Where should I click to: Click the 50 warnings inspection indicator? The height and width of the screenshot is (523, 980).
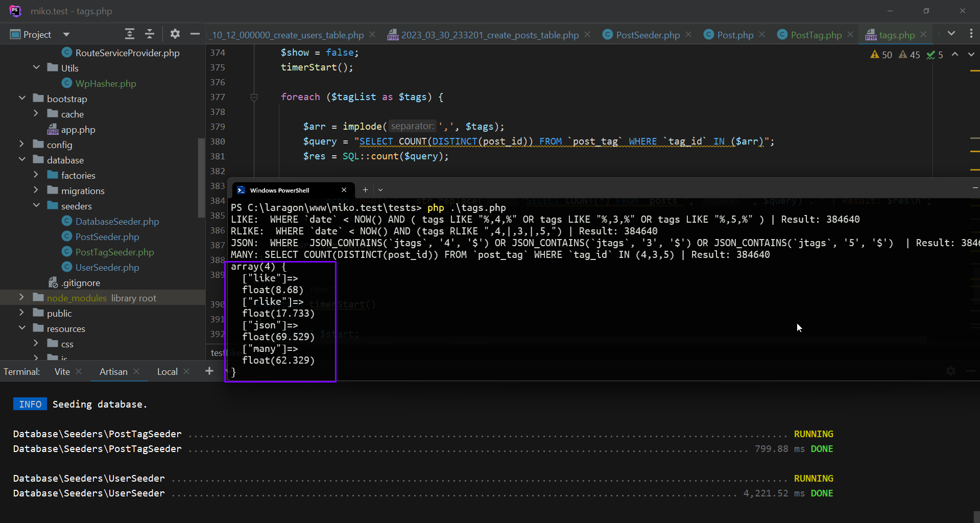[x=881, y=55]
